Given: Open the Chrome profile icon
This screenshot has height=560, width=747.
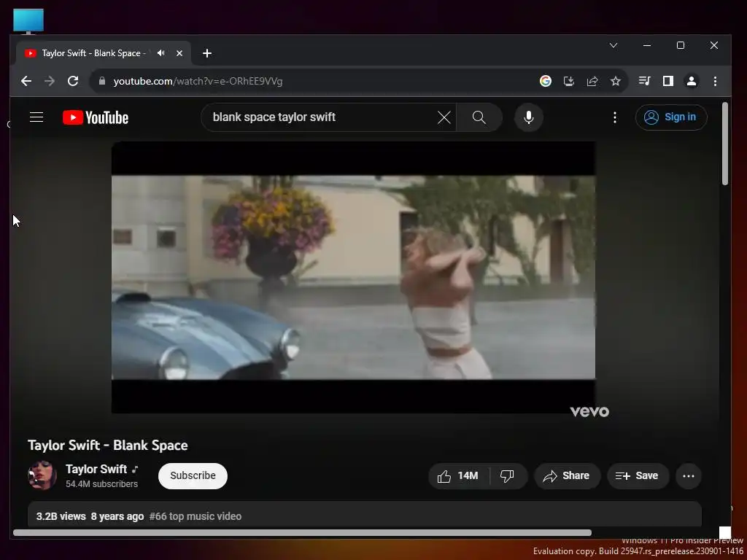Looking at the screenshot, I should (692, 81).
